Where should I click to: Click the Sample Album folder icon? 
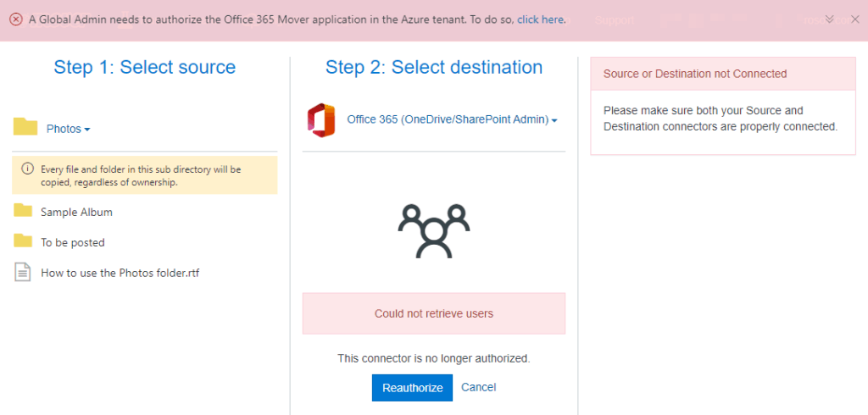(23, 210)
